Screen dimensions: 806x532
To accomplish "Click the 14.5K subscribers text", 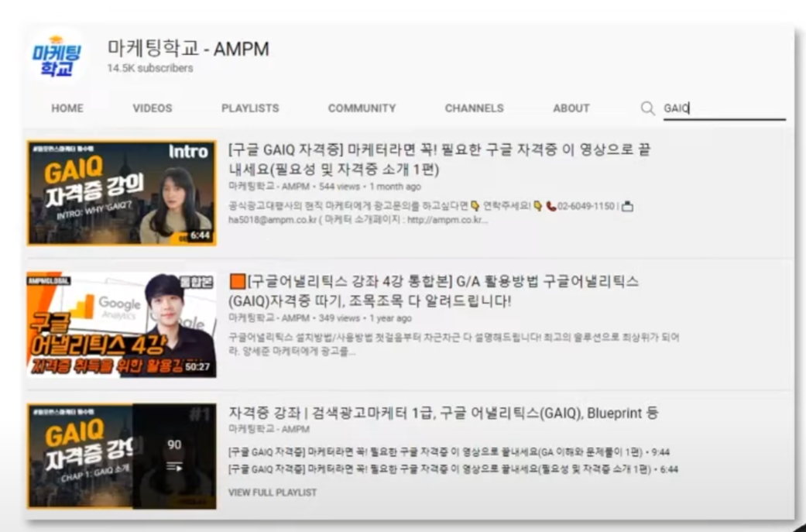I will pos(150,68).
